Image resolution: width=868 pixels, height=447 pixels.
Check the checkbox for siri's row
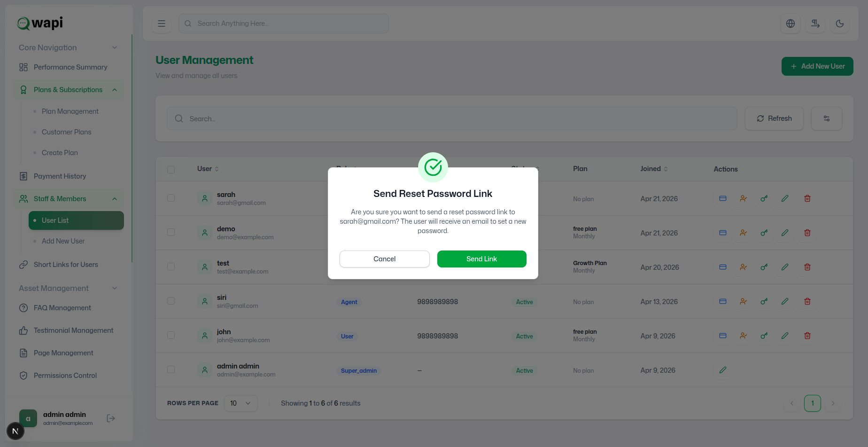pyautogui.click(x=171, y=301)
